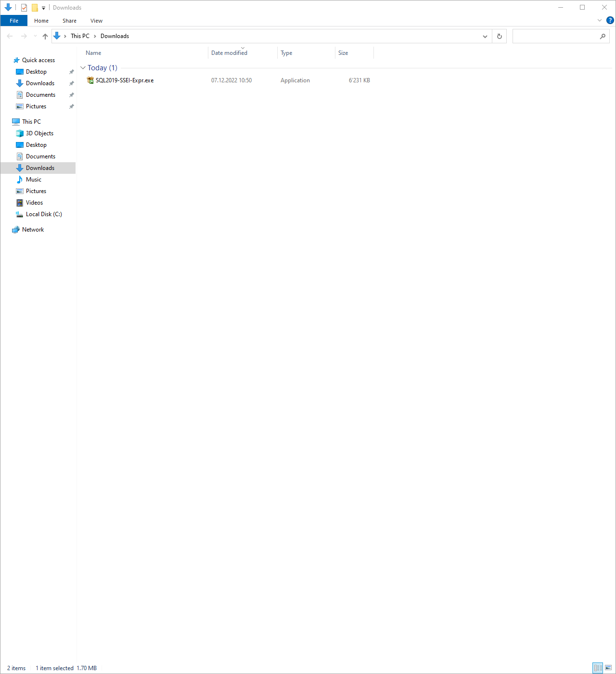Open the Videos folder

(34, 203)
